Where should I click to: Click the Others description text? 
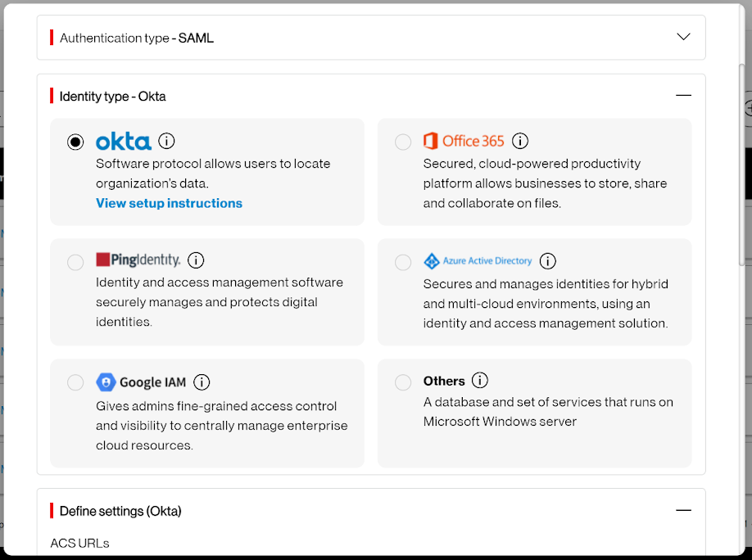point(548,412)
